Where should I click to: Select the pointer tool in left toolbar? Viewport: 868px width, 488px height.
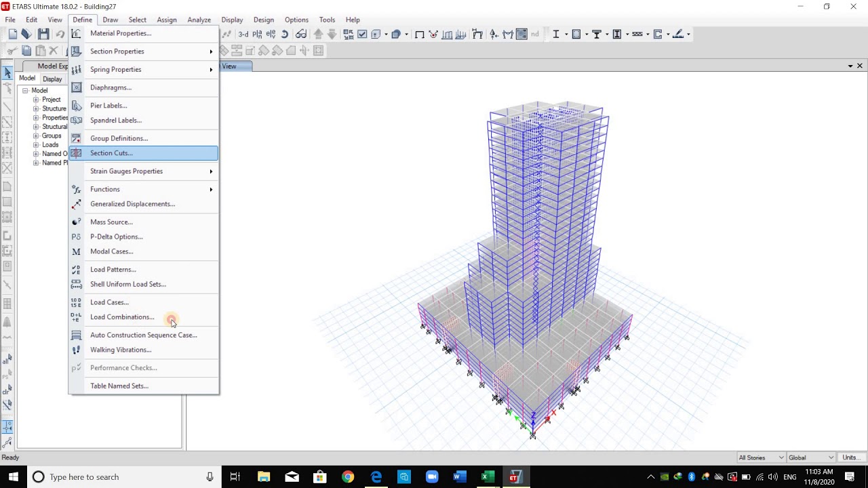[7, 72]
